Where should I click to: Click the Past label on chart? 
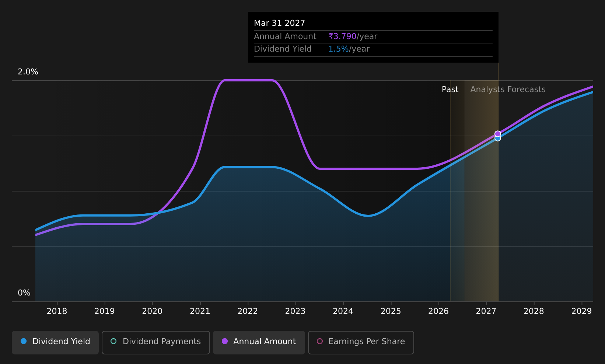point(450,90)
